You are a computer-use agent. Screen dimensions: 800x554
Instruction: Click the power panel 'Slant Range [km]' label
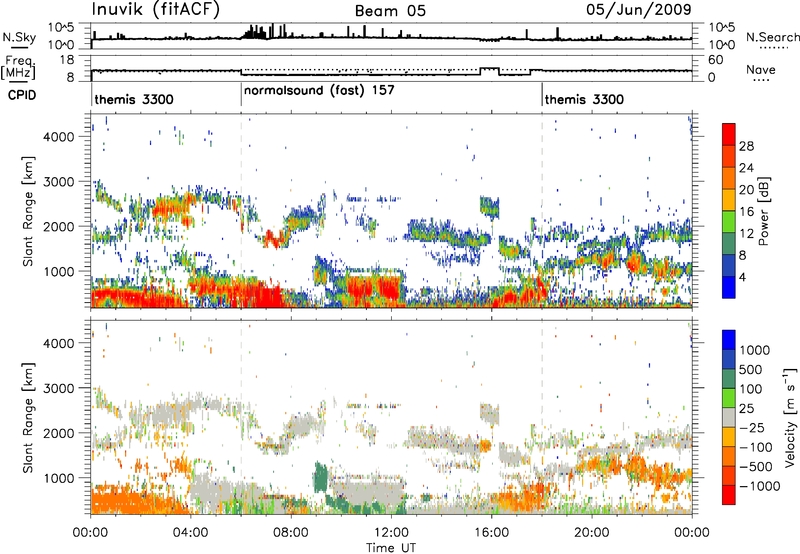pyautogui.click(x=28, y=211)
